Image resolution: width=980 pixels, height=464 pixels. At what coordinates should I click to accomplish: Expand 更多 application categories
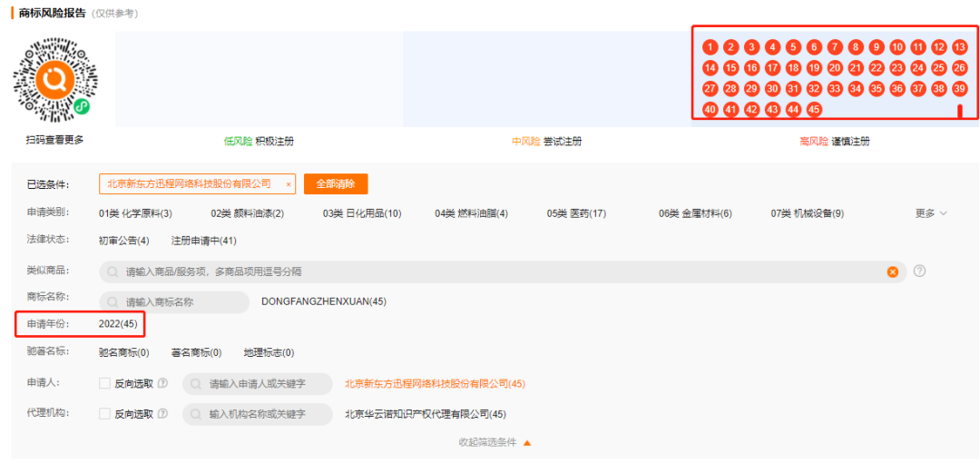[930, 213]
